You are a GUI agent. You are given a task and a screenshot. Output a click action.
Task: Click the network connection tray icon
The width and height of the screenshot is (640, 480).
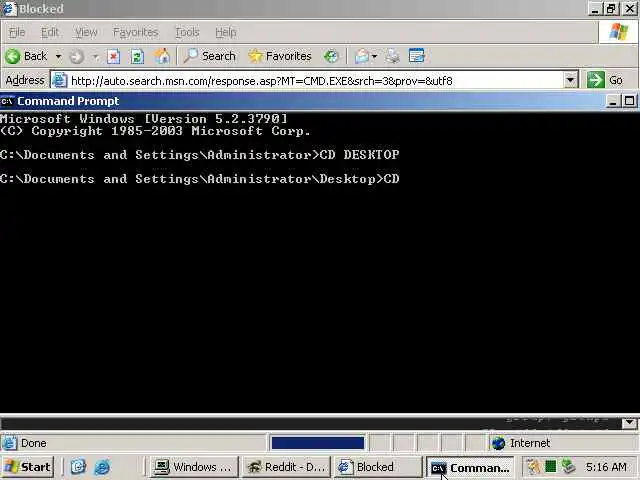[x=568, y=466]
